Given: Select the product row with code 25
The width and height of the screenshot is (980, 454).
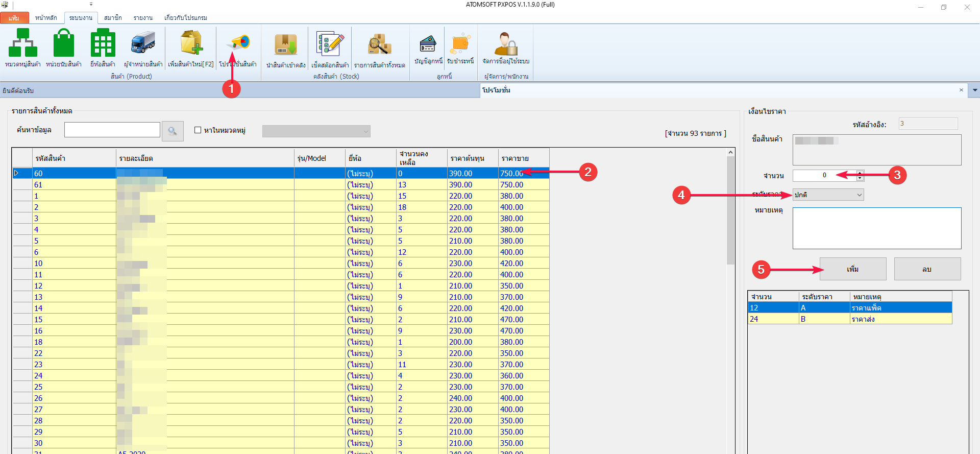Looking at the screenshot, I should (x=281, y=387).
